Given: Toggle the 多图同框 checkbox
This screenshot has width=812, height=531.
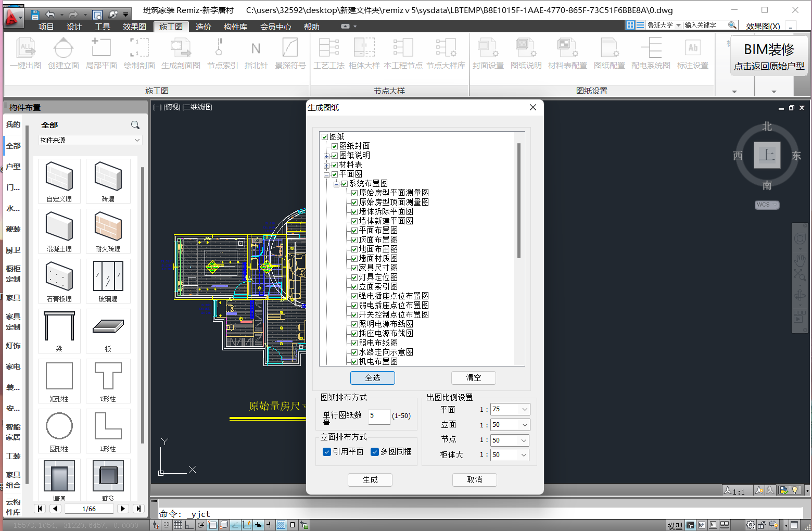Looking at the screenshot, I should click(x=375, y=452).
